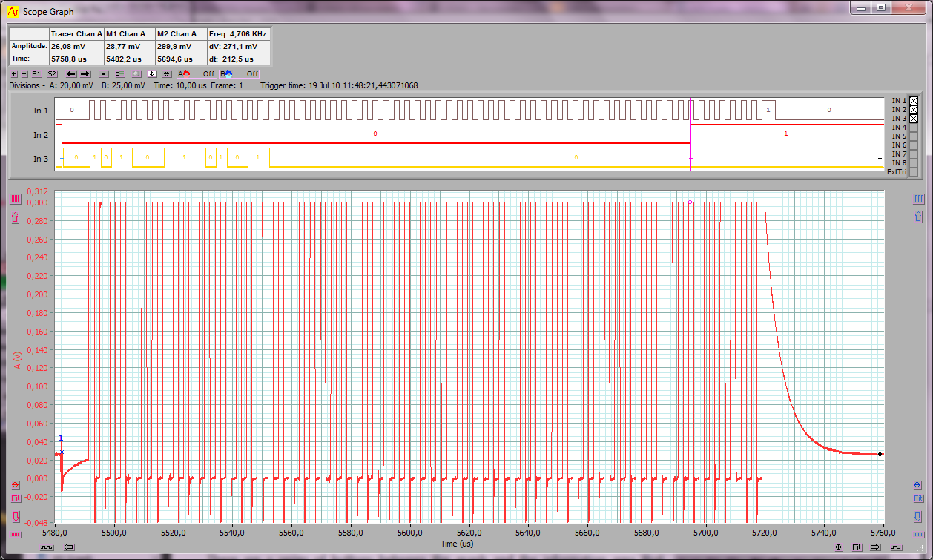Image resolution: width=933 pixels, height=560 pixels.
Task: Click top-right channel B amplitude zoom icon
Action: click(919, 200)
